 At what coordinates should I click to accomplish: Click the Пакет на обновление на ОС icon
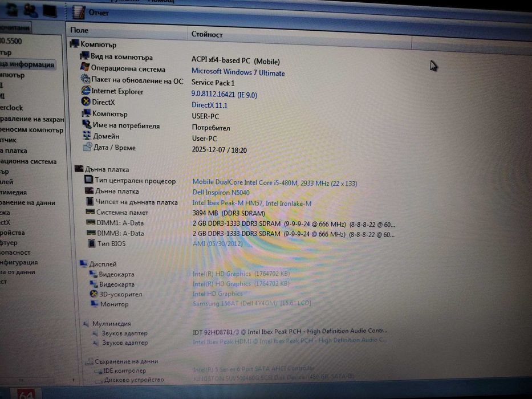(85, 79)
